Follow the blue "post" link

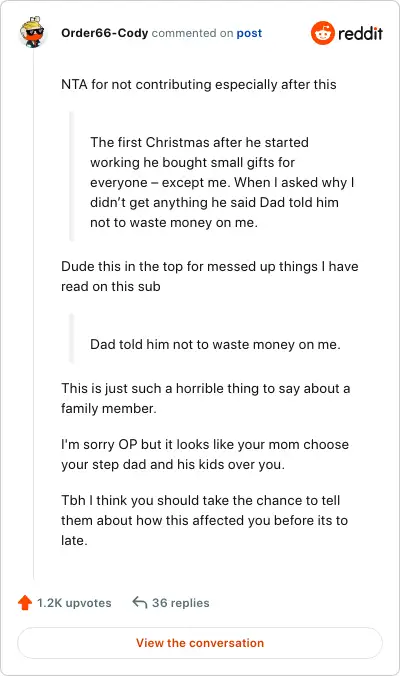(249, 33)
